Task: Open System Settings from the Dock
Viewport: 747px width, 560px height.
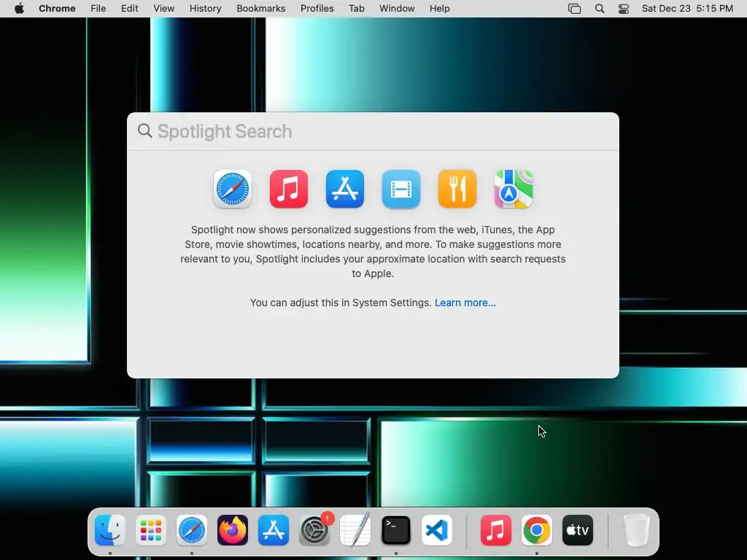Action: [x=314, y=530]
